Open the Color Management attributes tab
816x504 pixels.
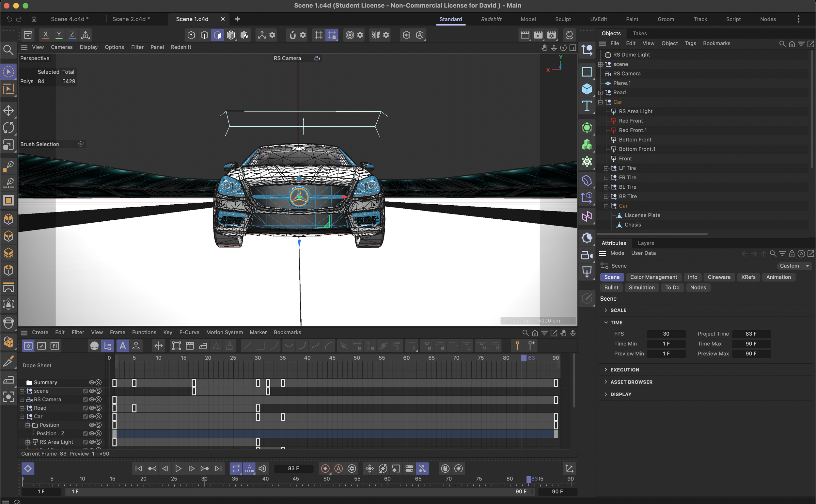coord(653,277)
